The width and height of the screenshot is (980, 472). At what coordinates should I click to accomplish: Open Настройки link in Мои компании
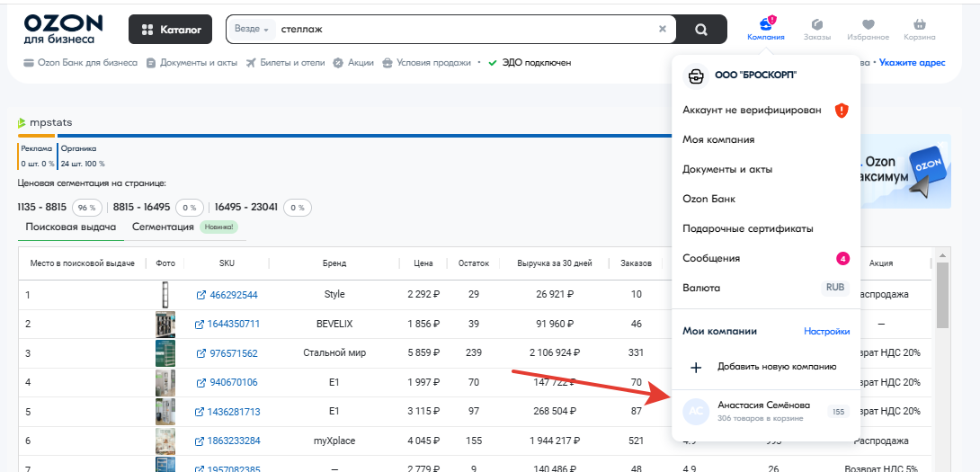point(826,332)
